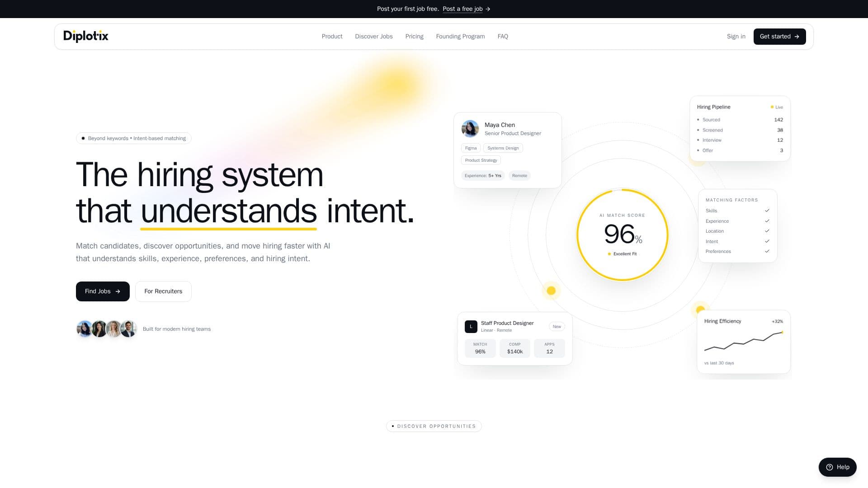This screenshot has width=868, height=488.
Task: Select the Product Strategy tag
Action: coord(481,160)
